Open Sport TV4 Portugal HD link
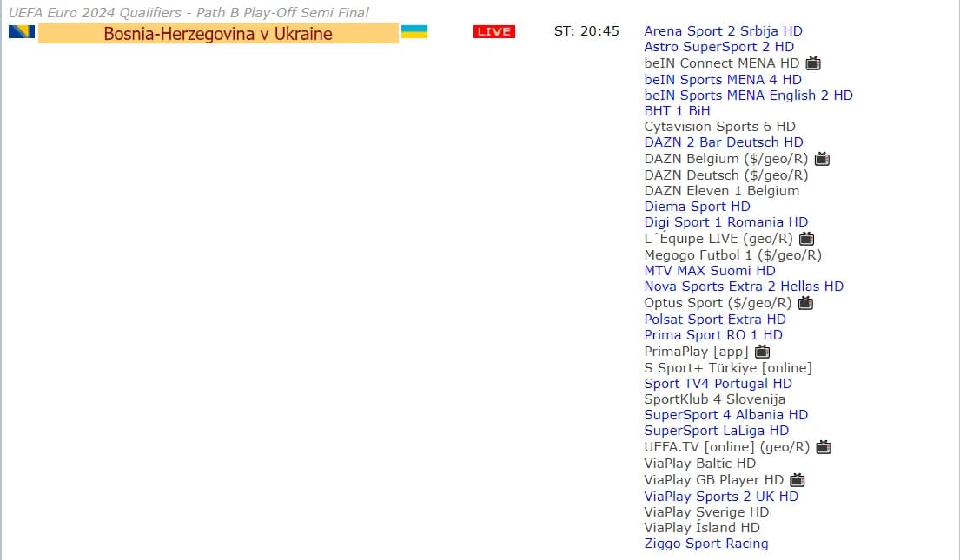 [x=718, y=383]
